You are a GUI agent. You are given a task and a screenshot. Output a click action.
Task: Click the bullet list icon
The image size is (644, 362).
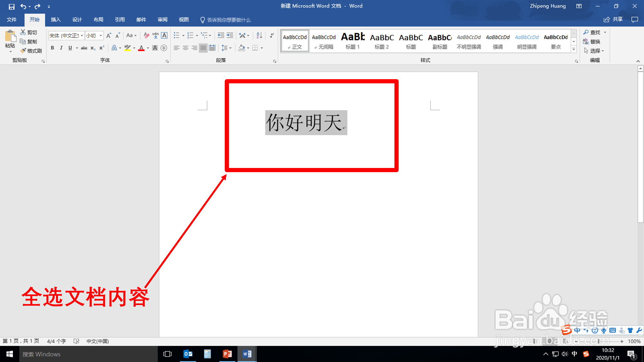tap(176, 35)
